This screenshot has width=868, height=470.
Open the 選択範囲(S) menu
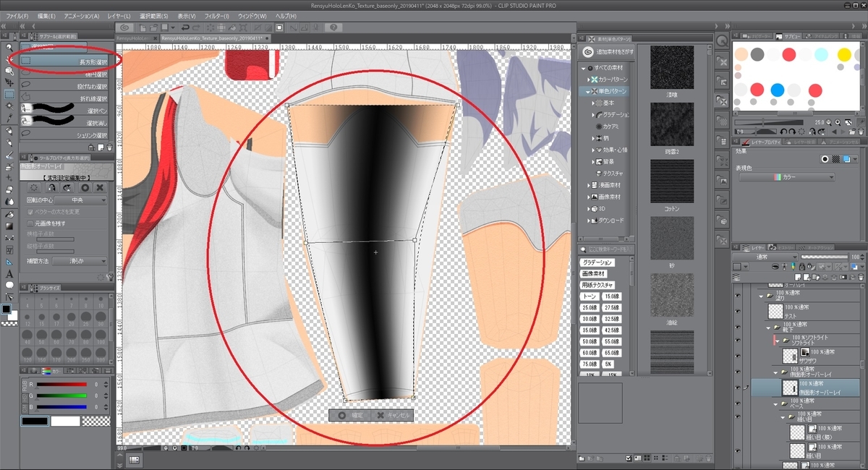(x=153, y=16)
